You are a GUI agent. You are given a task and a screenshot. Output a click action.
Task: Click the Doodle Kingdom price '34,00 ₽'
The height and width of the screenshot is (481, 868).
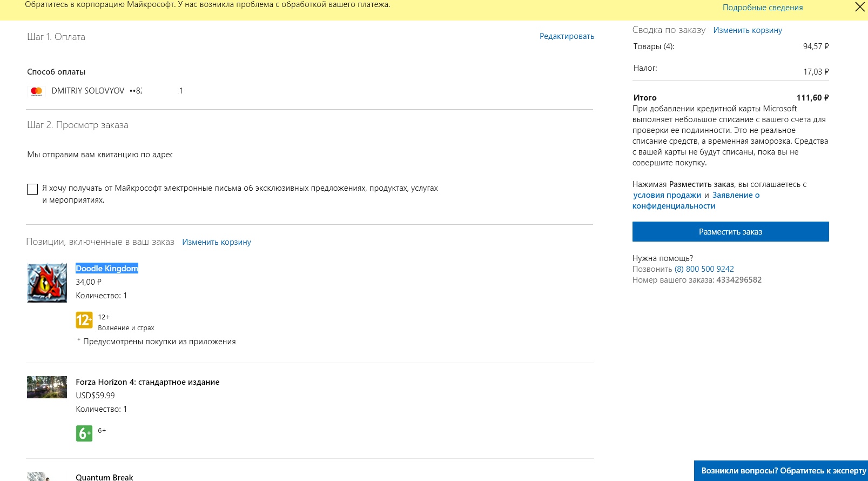coord(89,282)
